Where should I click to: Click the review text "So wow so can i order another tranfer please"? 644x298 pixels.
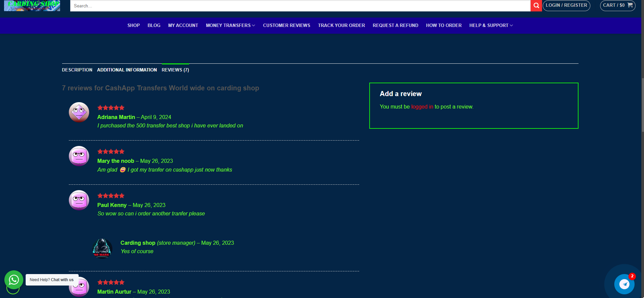coord(151,213)
